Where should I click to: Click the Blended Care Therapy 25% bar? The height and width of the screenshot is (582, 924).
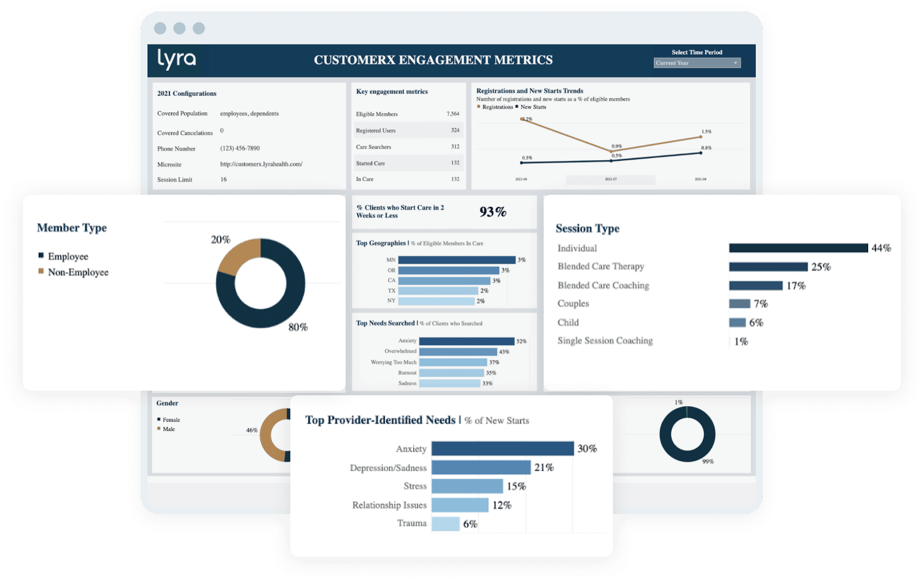(768, 267)
